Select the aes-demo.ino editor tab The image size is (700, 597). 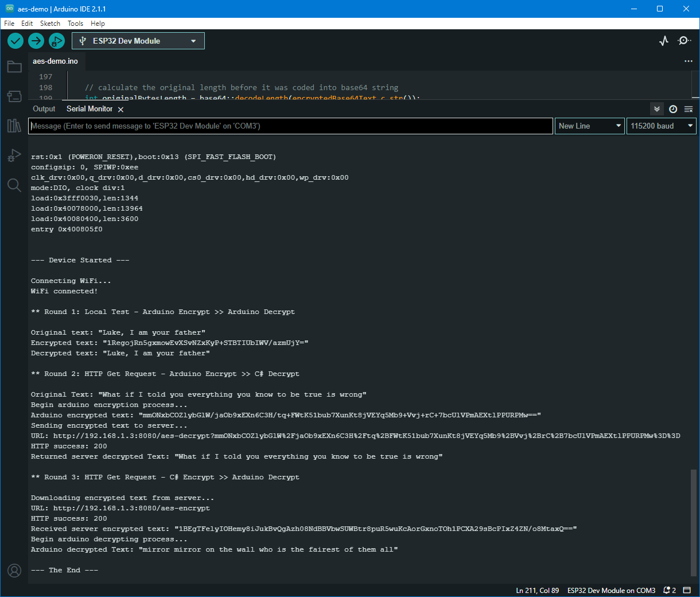coord(56,61)
